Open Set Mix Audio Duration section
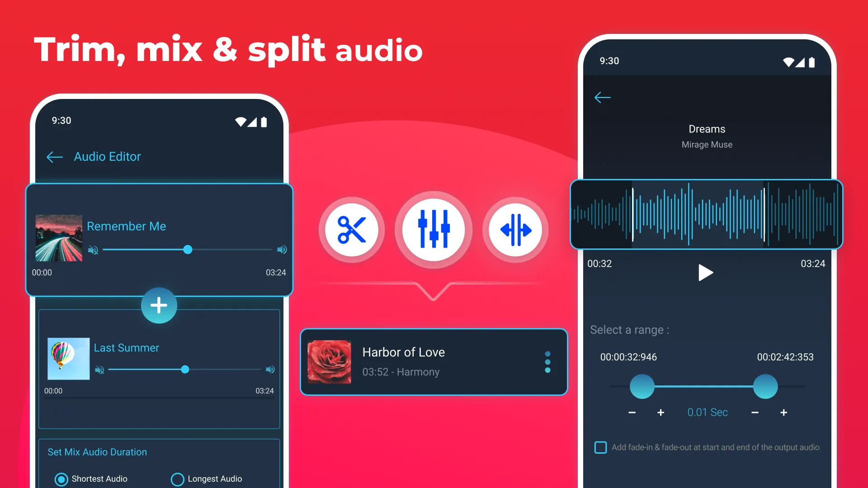This screenshot has height=488, width=868. pos(97,452)
